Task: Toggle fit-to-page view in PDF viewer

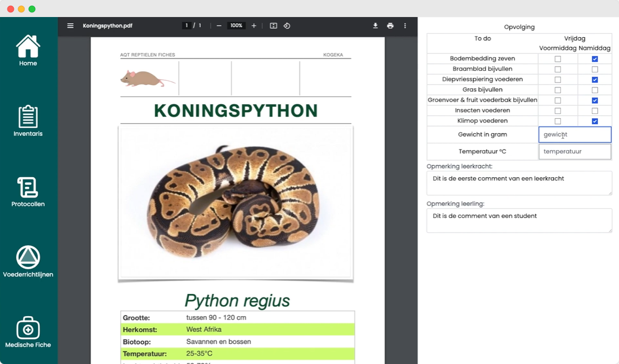Action: pos(273,25)
